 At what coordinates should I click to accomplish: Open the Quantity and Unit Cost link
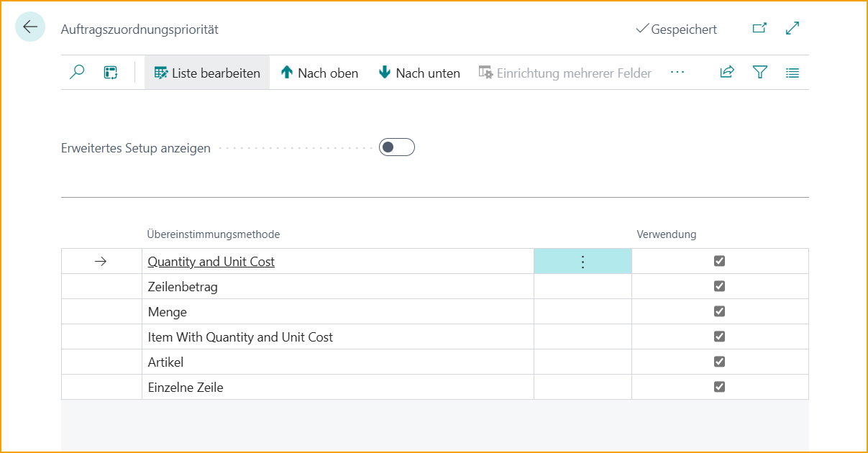[211, 262]
